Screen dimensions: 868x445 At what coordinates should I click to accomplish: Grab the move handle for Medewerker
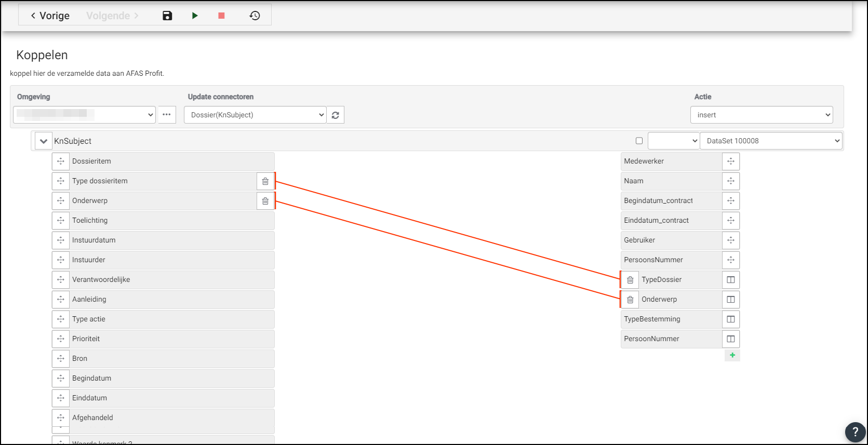[731, 161]
